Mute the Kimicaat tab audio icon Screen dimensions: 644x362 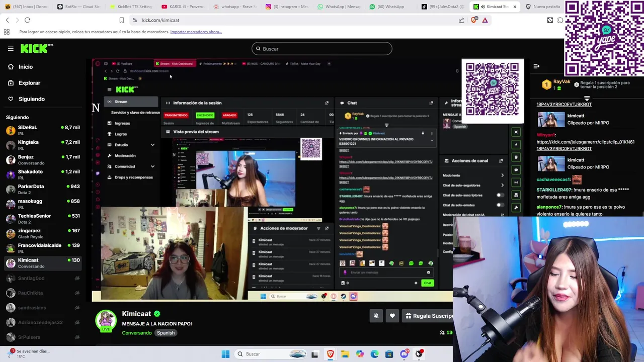point(483,7)
